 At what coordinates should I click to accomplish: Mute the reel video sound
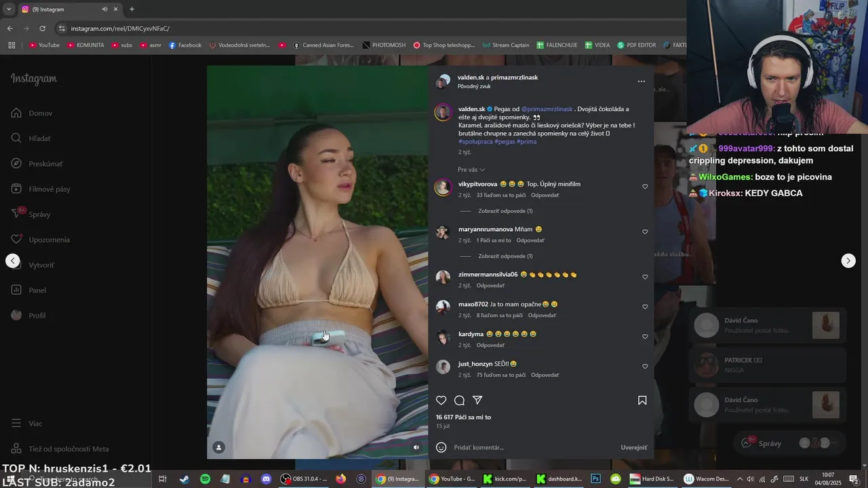tap(416, 447)
